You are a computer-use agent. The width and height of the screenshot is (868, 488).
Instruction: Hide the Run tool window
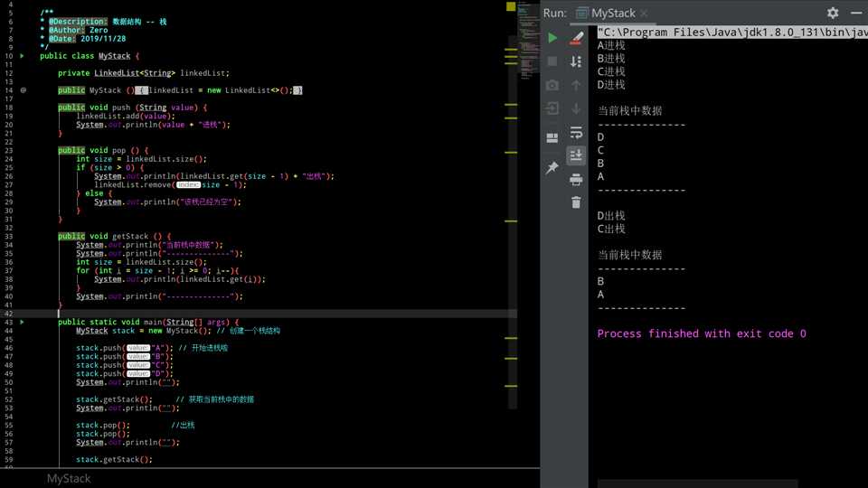tap(856, 13)
